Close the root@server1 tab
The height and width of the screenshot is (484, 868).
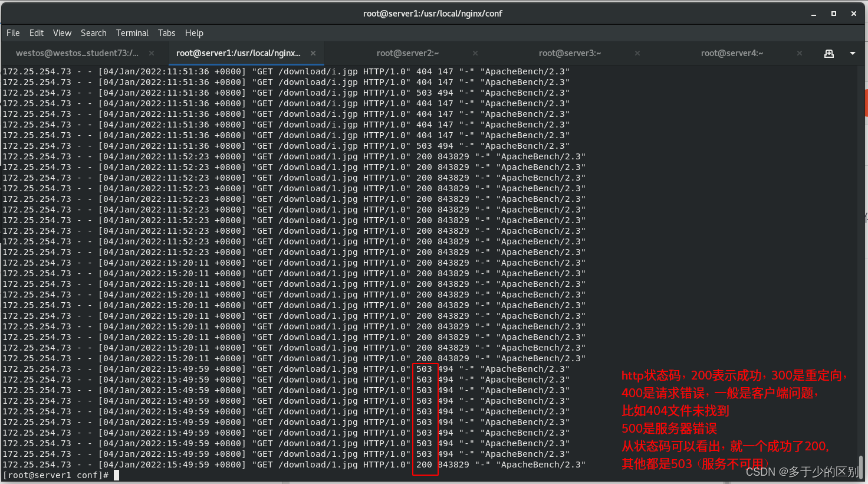(313, 53)
